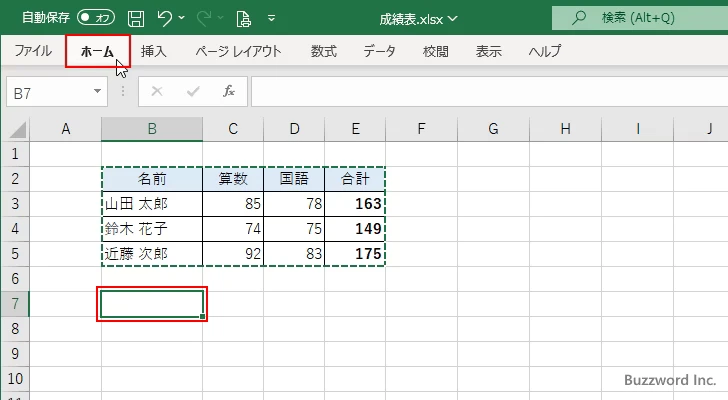Open the ファイル tab
728x400 pixels.
coord(33,51)
